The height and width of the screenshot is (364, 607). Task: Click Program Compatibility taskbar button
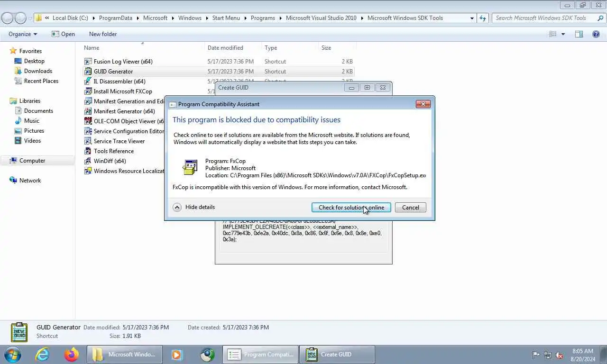click(260, 355)
